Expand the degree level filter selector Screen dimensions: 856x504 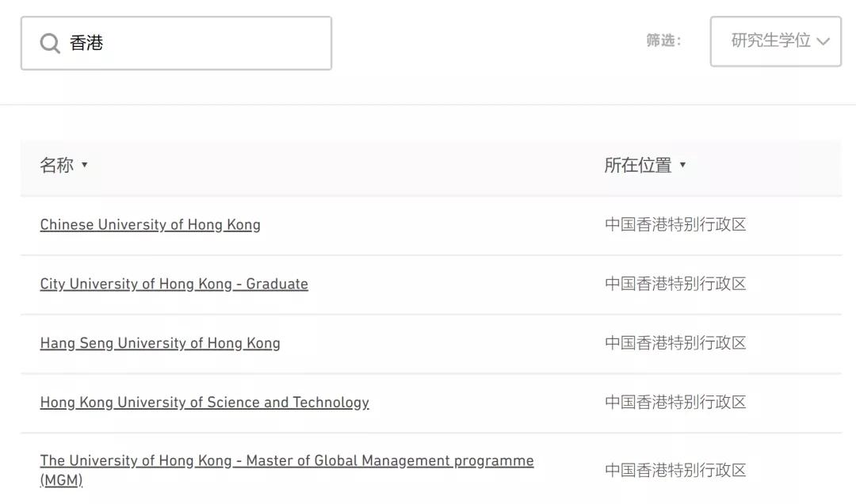coord(775,42)
